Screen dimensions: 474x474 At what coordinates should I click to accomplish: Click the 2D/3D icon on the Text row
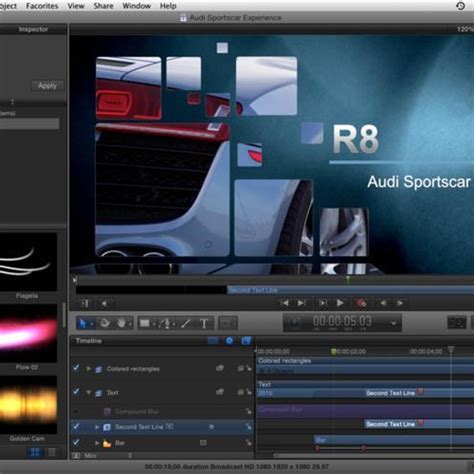click(x=220, y=392)
